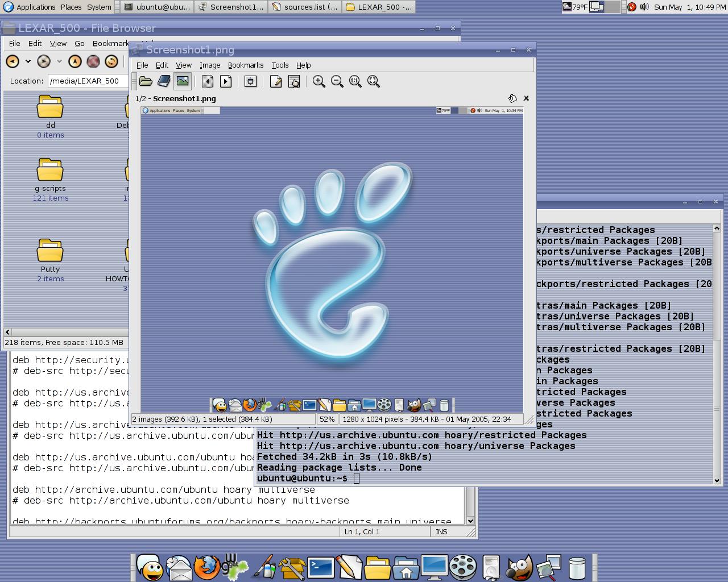Open Edit menu in file browser

(x=35, y=43)
